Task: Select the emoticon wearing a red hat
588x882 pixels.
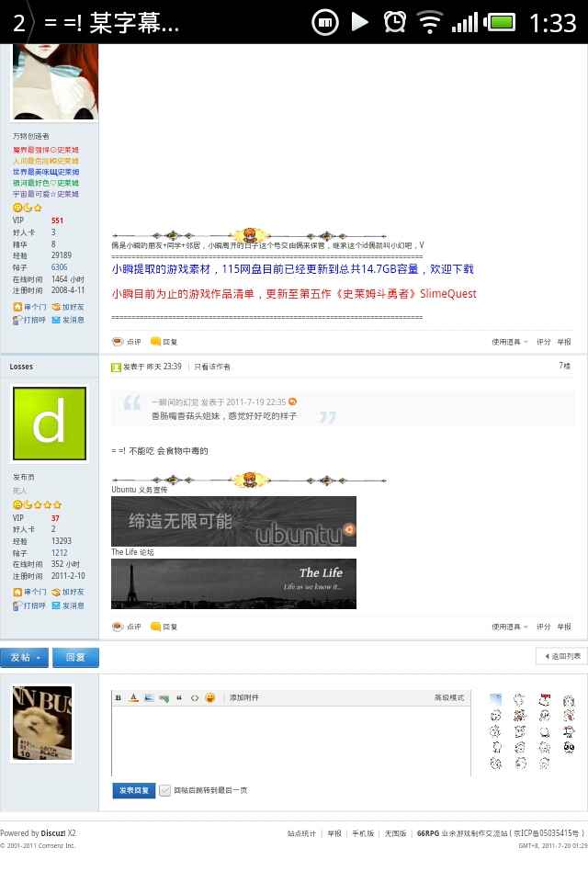Action: [544, 700]
